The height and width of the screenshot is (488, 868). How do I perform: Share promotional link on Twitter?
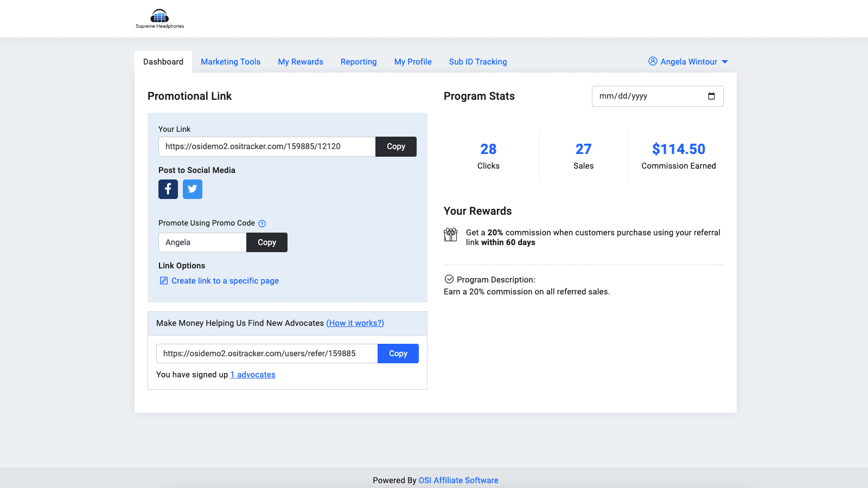coord(193,189)
